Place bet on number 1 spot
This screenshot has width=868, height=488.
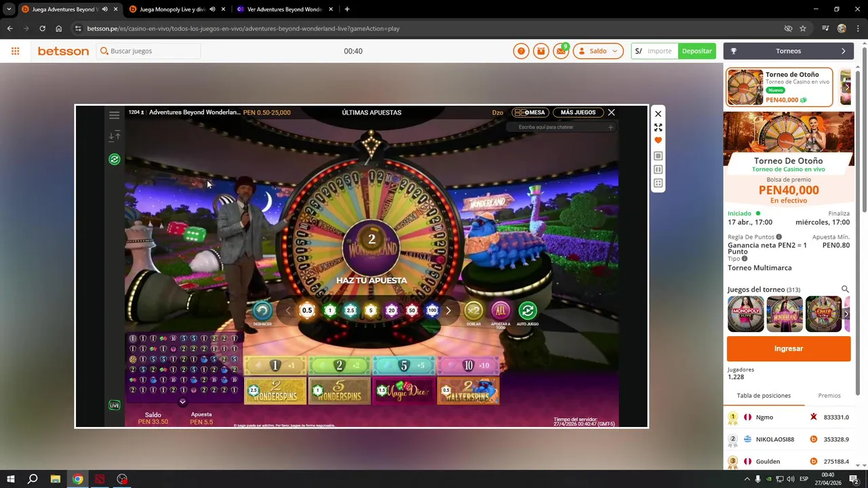click(275, 365)
